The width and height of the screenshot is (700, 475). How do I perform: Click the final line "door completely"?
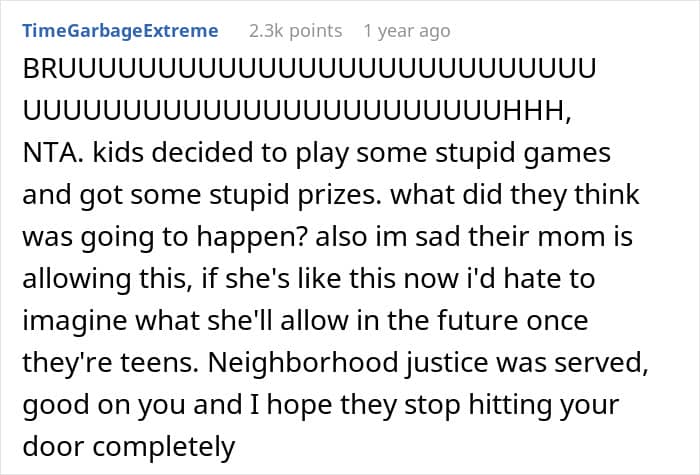coord(128,447)
